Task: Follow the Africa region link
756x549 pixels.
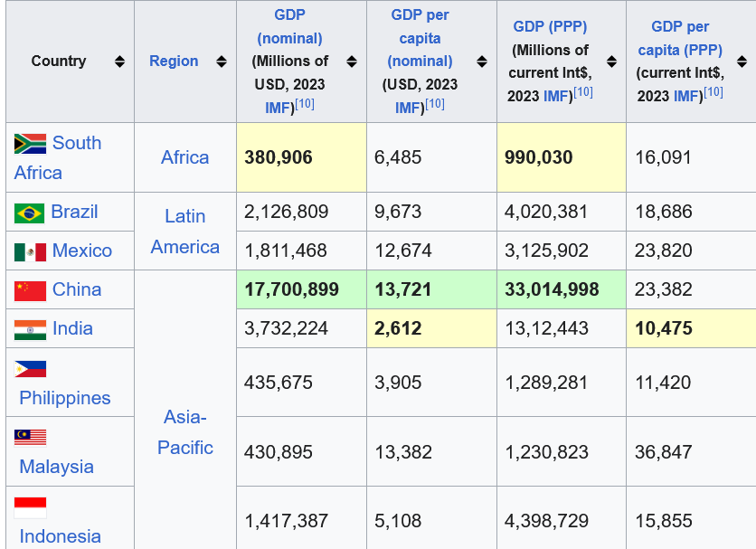Action: tap(184, 157)
